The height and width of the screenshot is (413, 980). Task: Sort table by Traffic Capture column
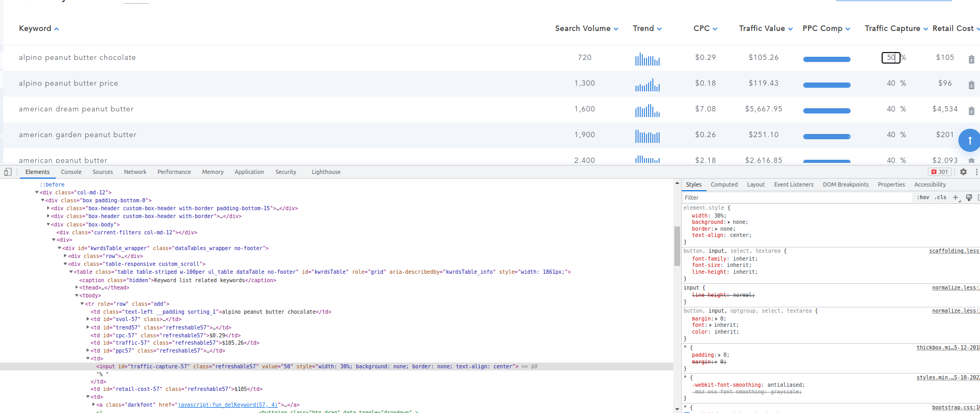(896, 28)
